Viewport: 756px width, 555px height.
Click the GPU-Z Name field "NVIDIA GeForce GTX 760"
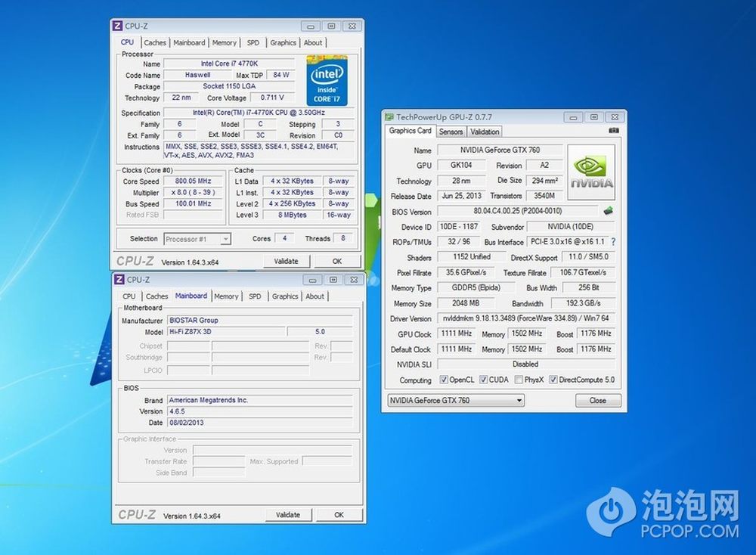tap(500, 150)
